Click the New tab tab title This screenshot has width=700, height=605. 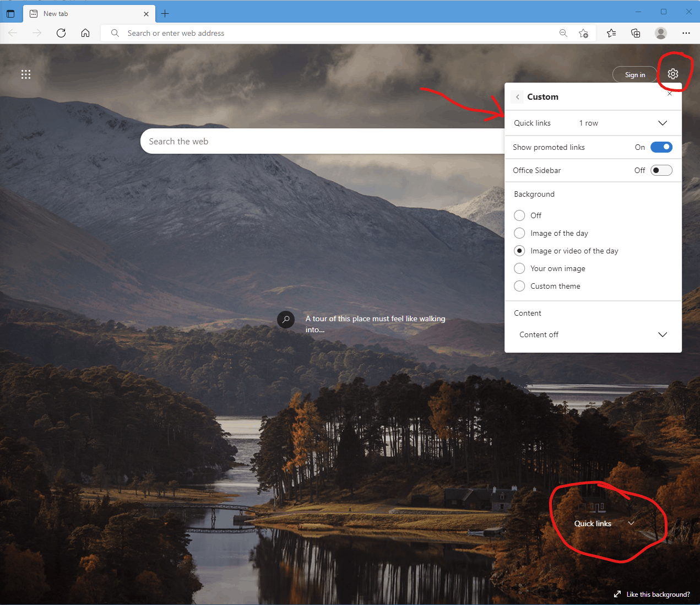[x=56, y=14]
